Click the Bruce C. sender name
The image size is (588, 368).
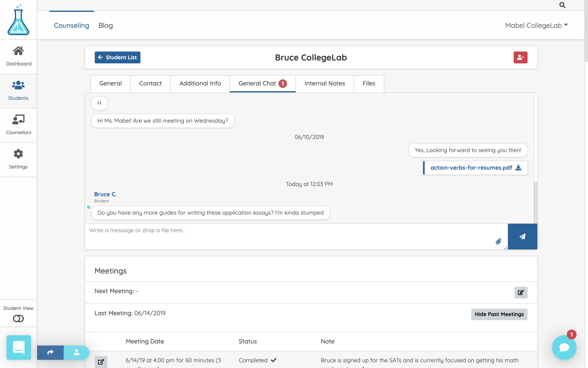pos(105,194)
